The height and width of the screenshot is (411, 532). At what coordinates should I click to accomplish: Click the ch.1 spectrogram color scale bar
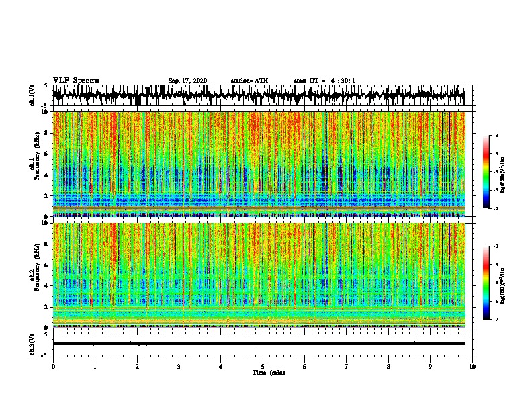[486, 172]
